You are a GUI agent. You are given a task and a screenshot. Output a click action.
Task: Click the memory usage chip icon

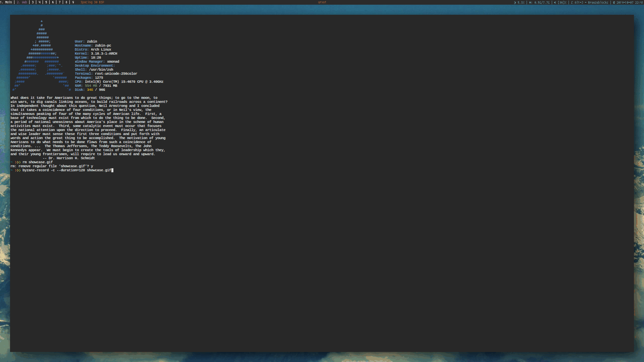[531, 2]
